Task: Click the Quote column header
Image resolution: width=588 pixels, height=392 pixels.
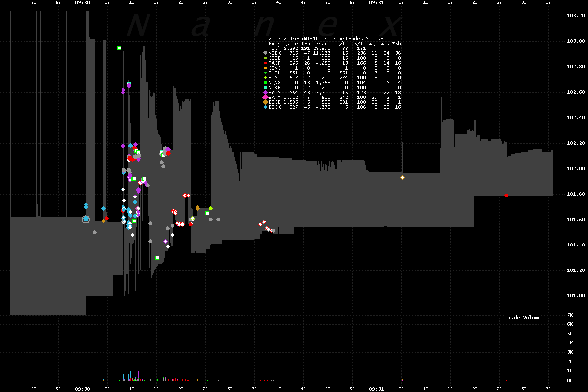Action: tap(291, 43)
